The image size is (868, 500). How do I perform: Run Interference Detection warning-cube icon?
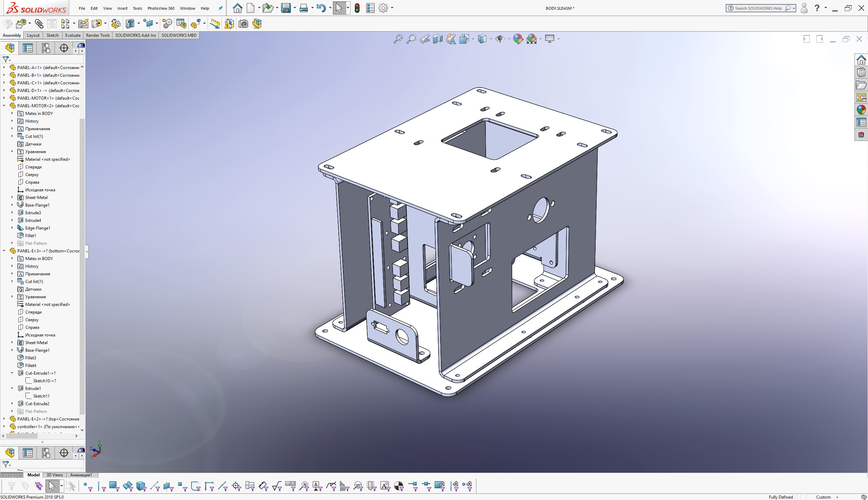tap(229, 24)
